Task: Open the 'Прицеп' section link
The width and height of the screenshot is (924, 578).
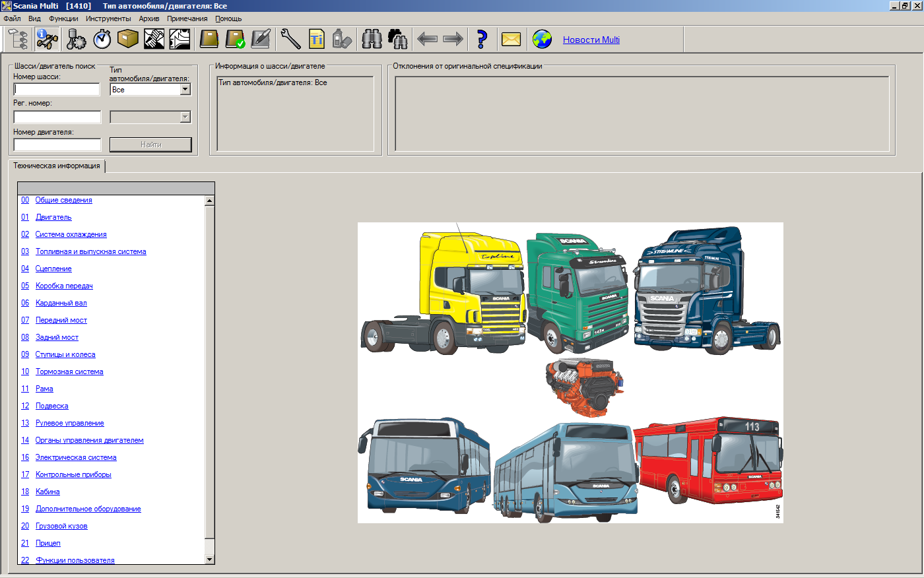Action: coord(48,543)
